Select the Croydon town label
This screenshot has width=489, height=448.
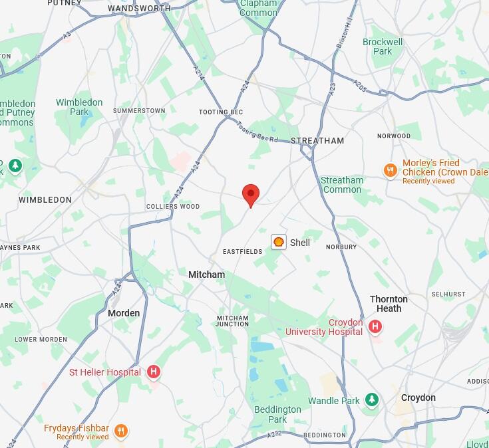click(x=418, y=397)
